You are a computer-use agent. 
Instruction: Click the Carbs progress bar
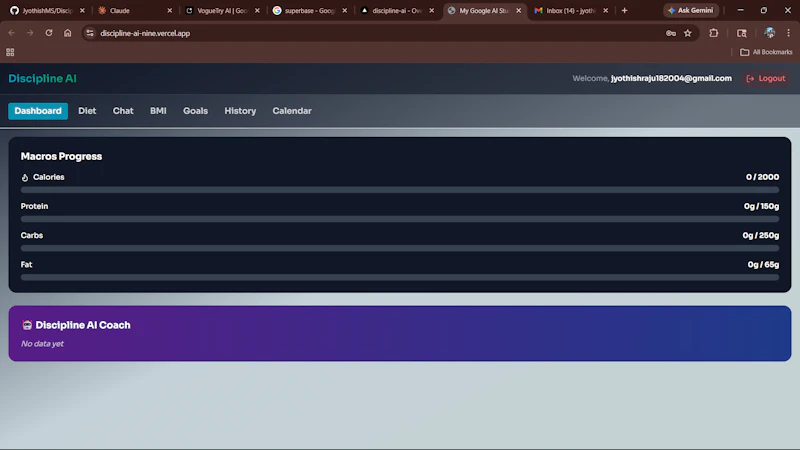point(400,248)
